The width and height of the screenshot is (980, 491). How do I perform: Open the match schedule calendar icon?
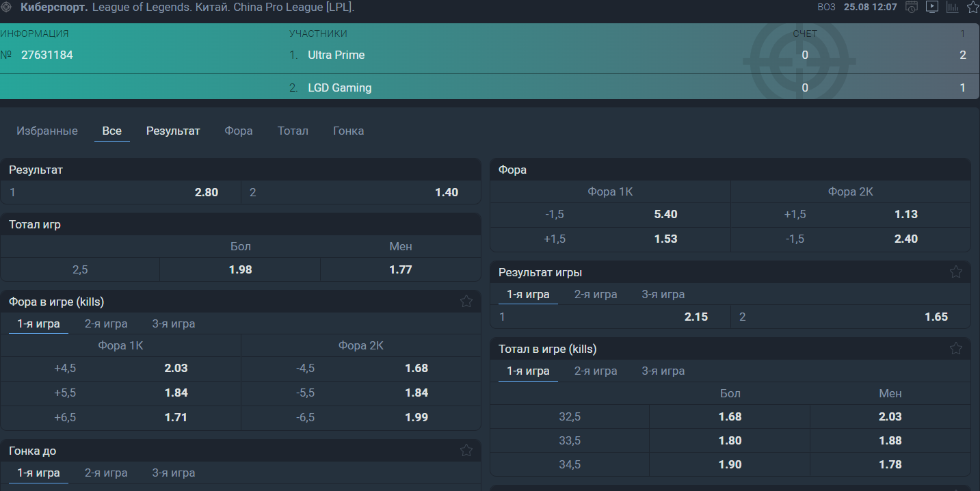(x=911, y=7)
